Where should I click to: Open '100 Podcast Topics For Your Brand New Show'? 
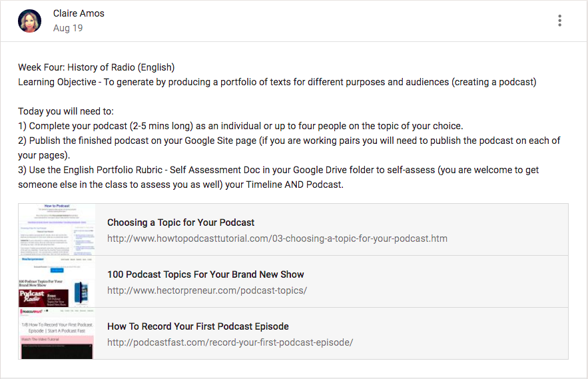[x=206, y=274]
